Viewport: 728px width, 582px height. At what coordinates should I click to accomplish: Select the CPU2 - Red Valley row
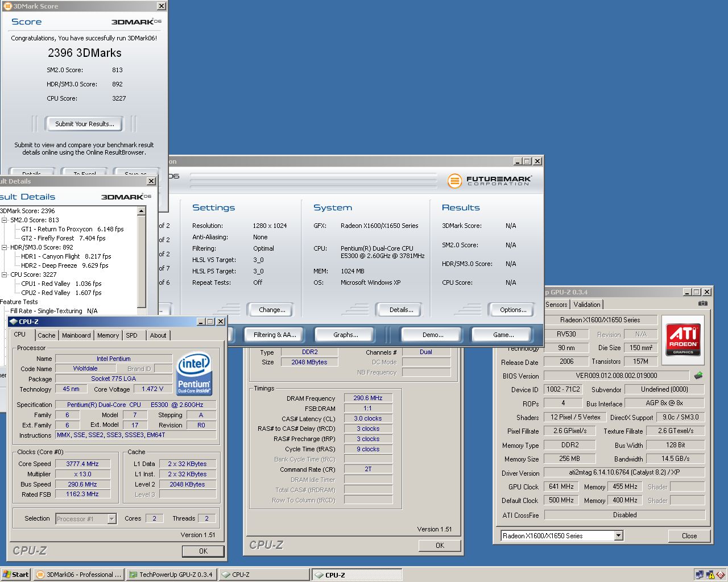point(61,293)
